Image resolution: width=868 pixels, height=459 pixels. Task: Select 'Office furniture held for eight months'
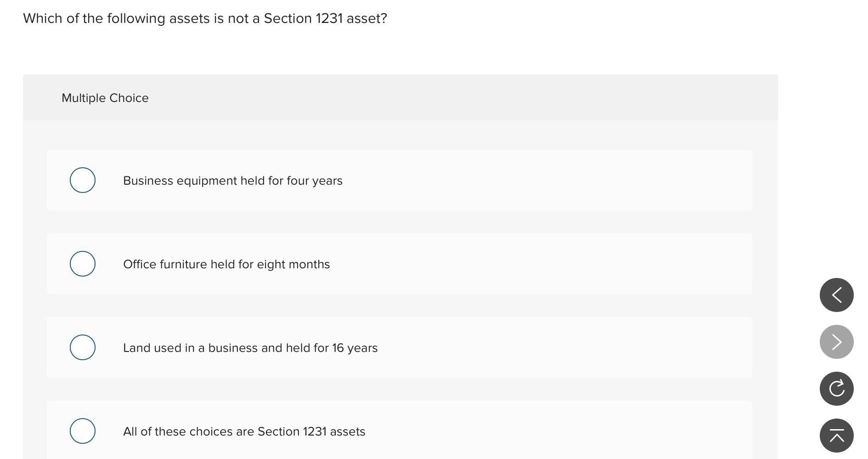83,264
